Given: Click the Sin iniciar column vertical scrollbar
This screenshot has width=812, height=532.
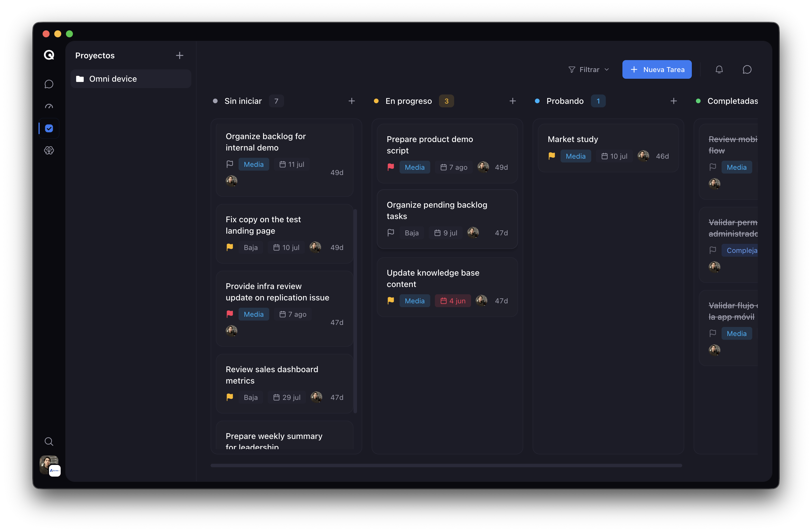Looking at the screenshot, I should (x=355, y=311).
